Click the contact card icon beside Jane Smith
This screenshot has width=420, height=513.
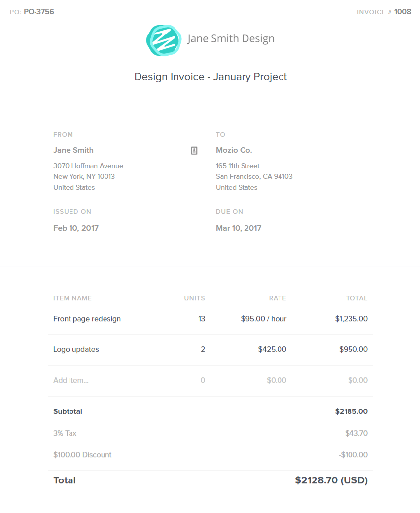pyautogui.click(x=194, y=151)
